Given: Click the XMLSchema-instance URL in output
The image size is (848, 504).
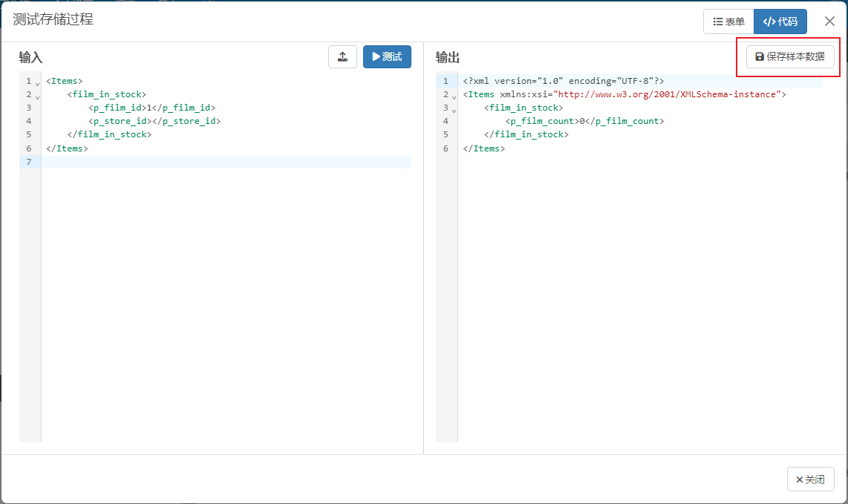Looking at the screenshot, I should [x=667, y=94].
